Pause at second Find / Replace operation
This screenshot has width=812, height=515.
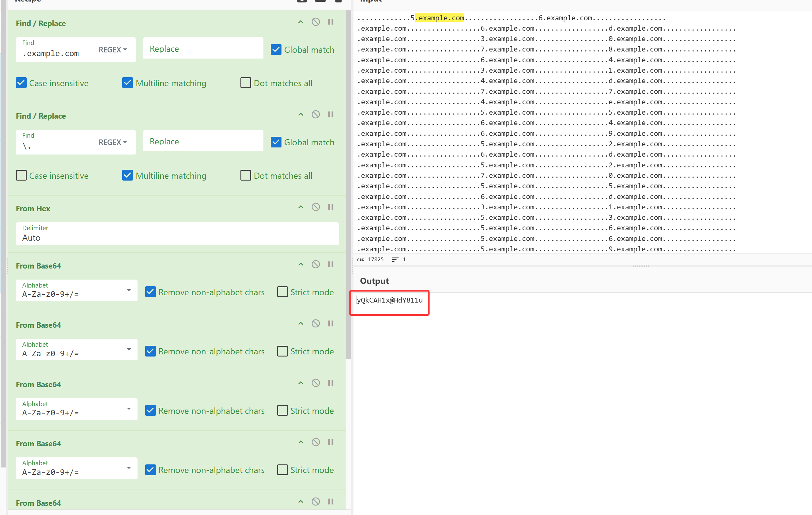click(x=330, y=114)
